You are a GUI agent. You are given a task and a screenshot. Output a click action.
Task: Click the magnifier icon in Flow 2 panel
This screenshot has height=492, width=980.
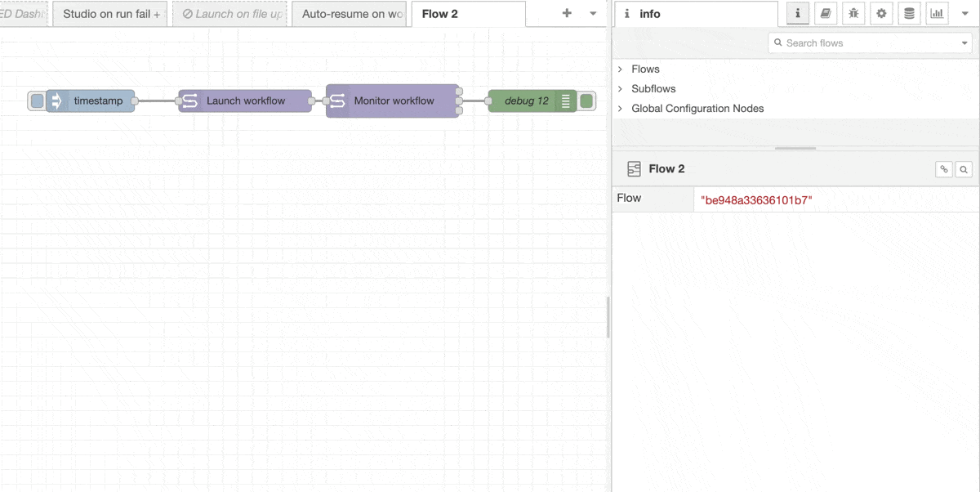tap(964, 168)
